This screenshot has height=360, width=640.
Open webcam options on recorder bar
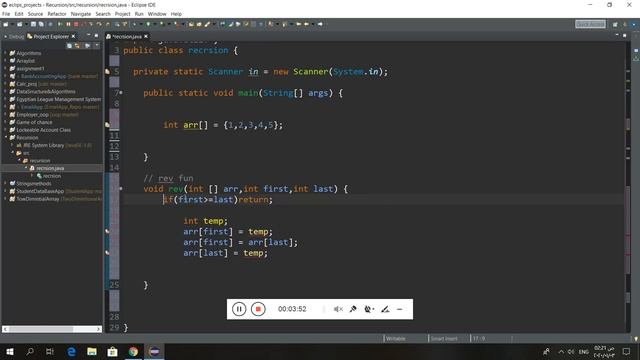[x=369, y=309]
